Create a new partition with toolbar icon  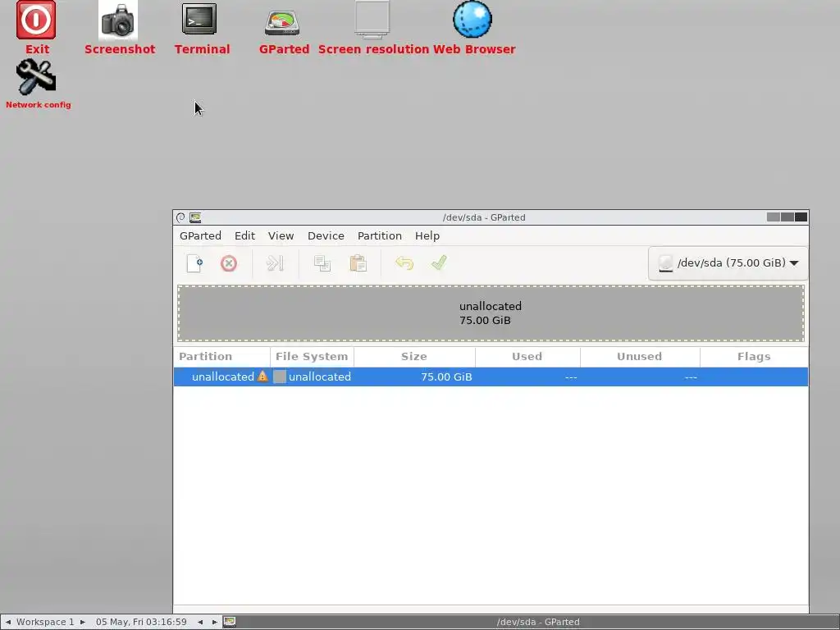[x=194, y=263]
